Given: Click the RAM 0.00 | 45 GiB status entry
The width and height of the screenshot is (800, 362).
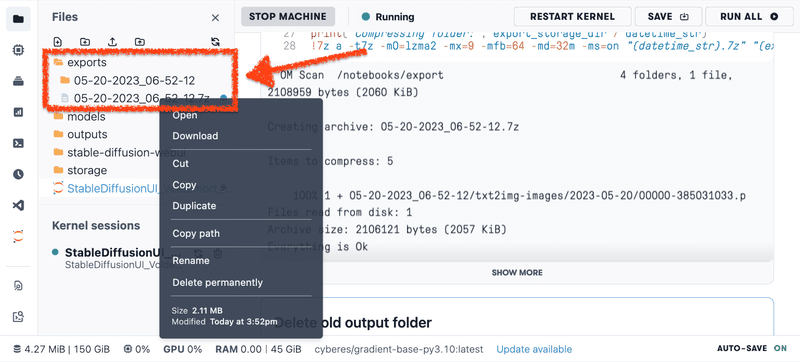Looking at the screenshot, I should (258, 349).
